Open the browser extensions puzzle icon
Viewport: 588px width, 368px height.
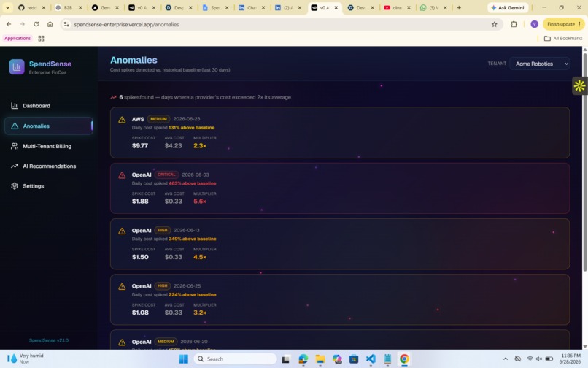point(514,24)
